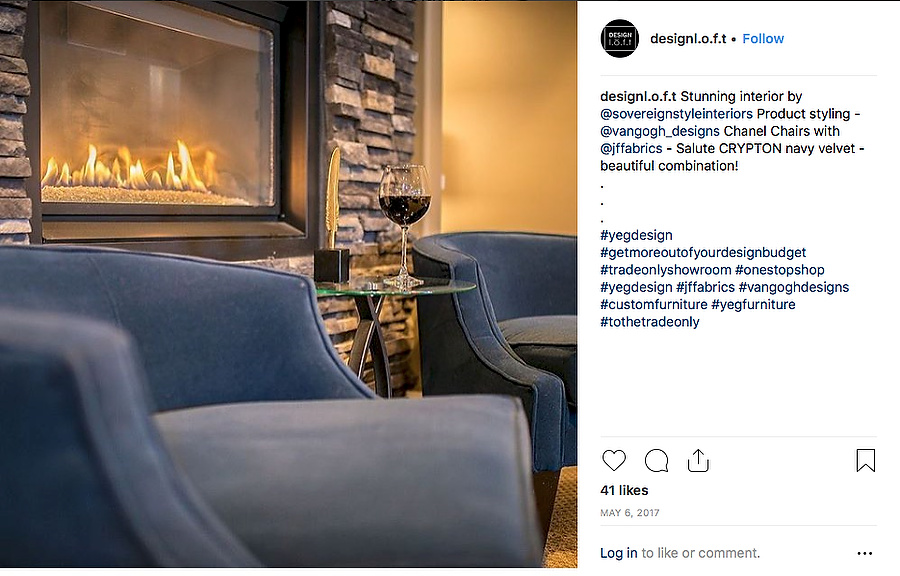Open the designl.o.f.t profile avatar
Image resolution: width=900 pixels, height=576 pixels.
(x=619, y=38)
